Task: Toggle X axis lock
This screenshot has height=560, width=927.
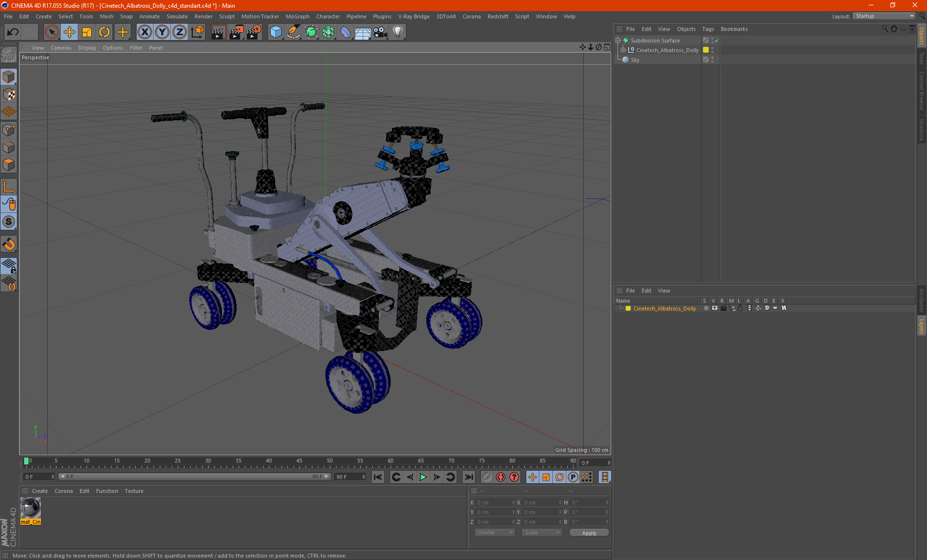Action: coord(144,32)
